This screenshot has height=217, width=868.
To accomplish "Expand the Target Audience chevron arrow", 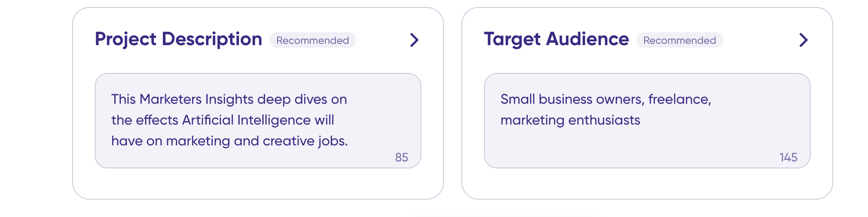I will click(803, 40).
